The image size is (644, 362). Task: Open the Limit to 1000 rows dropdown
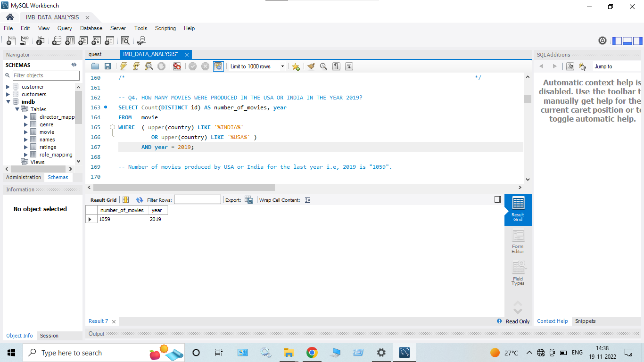(x=282, y=66)
